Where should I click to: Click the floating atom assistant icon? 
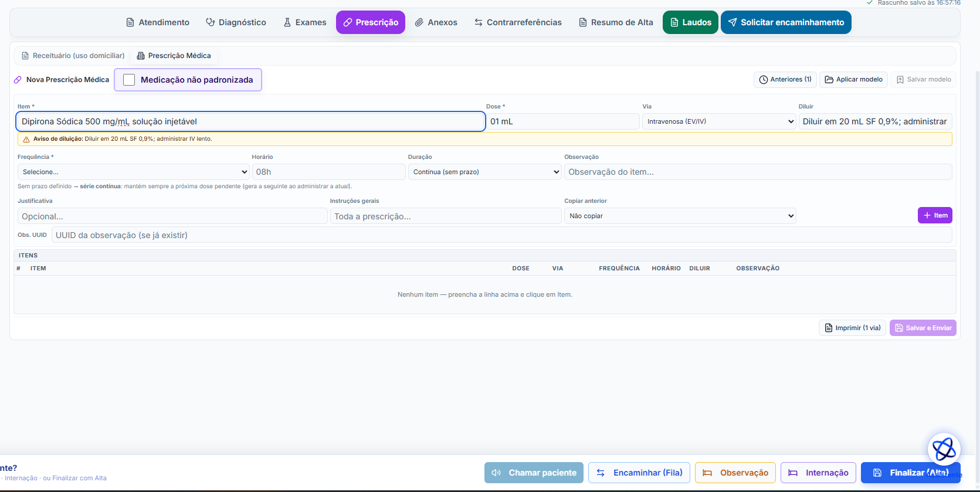(944, 450)
